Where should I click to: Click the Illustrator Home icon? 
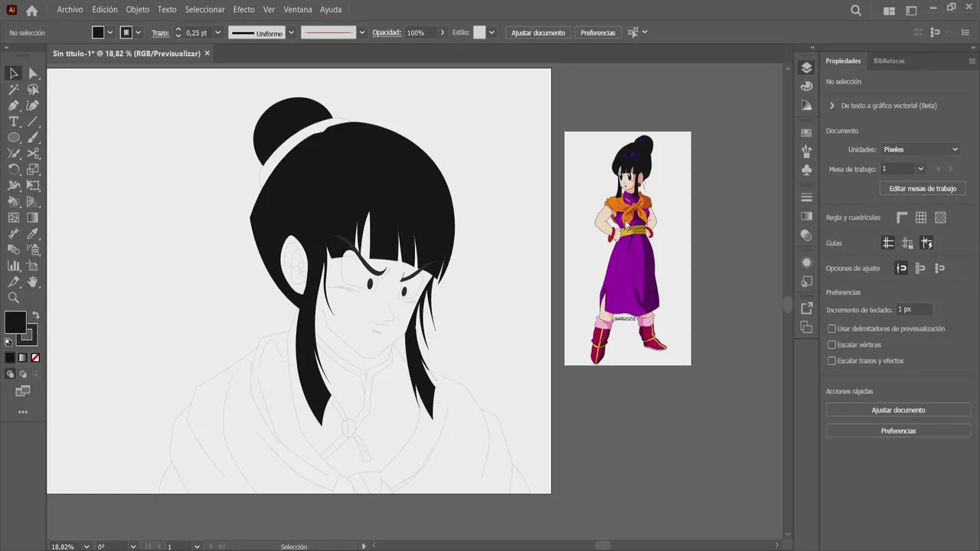(31, 11)
